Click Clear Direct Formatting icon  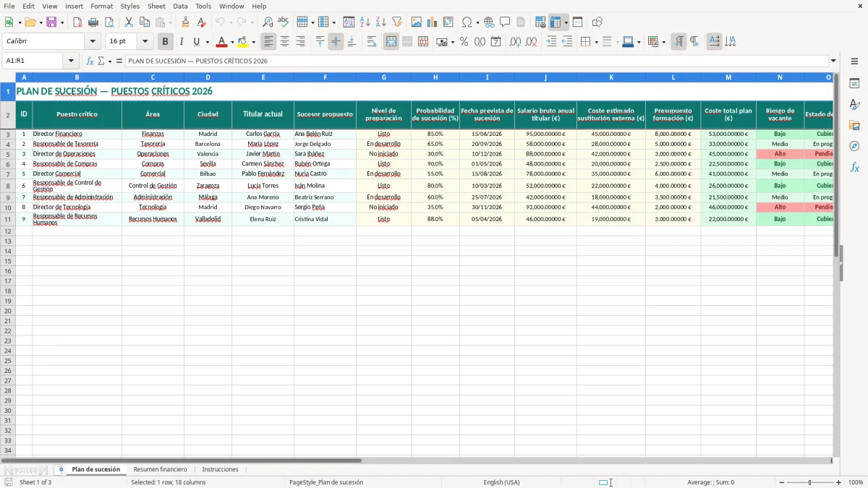pos(202,22)
